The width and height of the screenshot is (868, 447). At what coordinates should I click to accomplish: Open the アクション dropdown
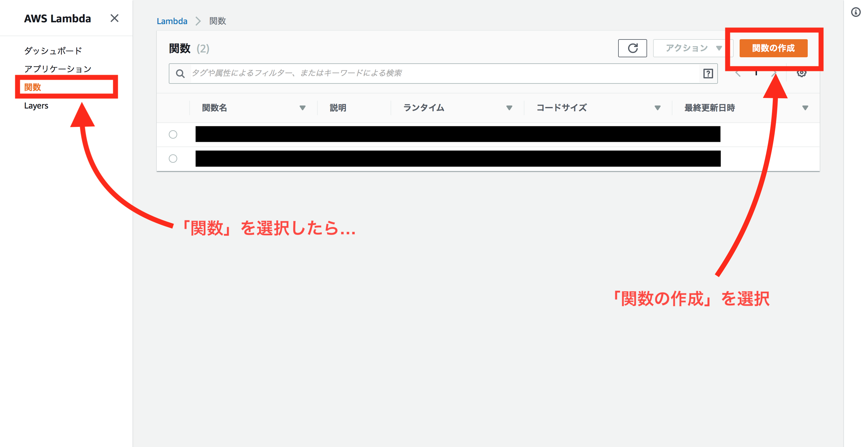point(693,48)
